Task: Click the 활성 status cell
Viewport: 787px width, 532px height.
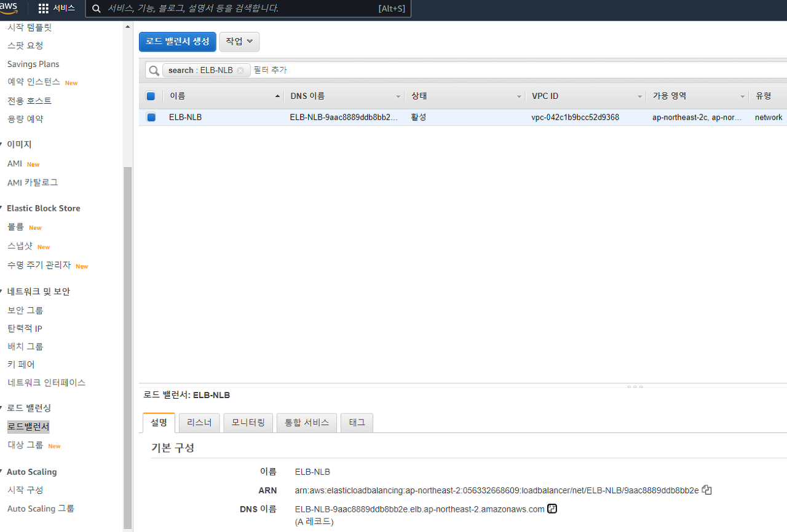Action: click(x=419, y=117)
